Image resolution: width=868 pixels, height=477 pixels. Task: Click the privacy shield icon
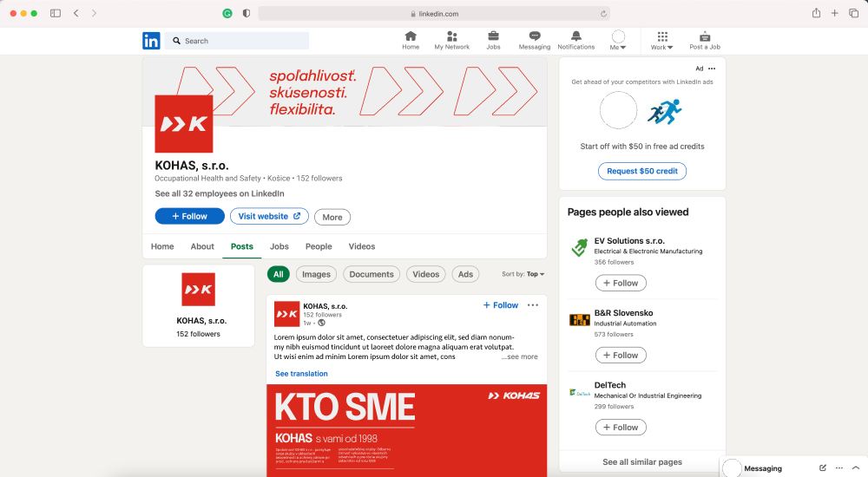click(x=247, y=13)
